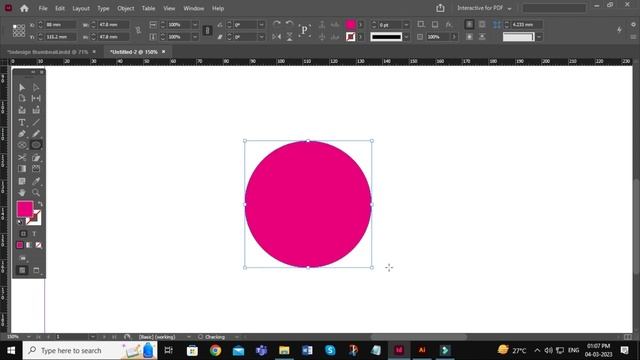Open the Layout menu
The image size is (640, 360).
[x=81, y=8]
